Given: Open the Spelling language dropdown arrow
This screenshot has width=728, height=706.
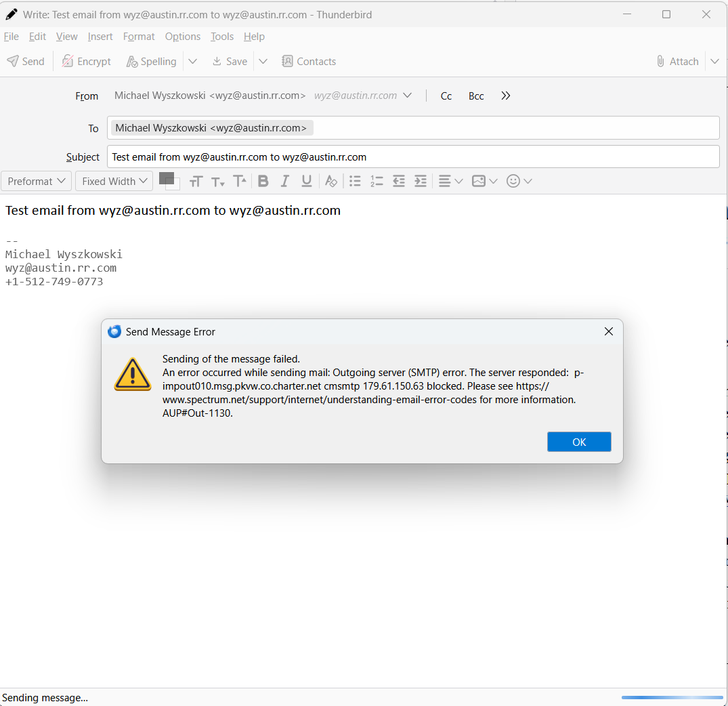Looking at the screenshot, I should tap(193, 61).
